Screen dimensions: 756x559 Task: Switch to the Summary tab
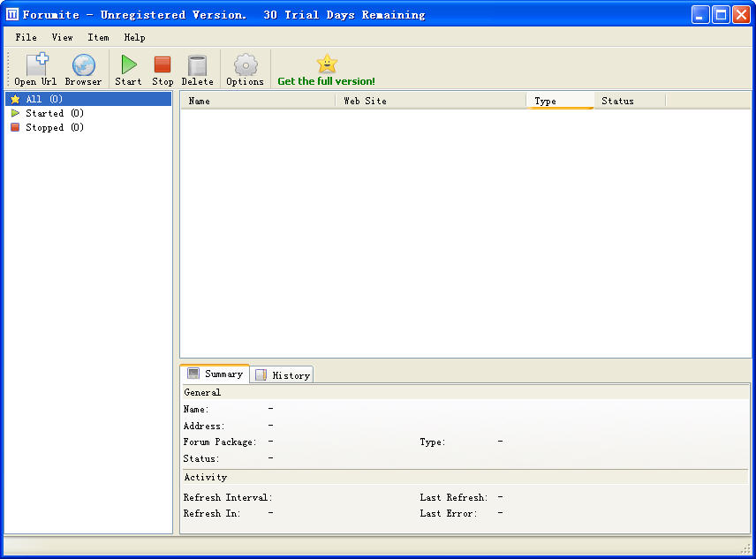coord(215,374)
